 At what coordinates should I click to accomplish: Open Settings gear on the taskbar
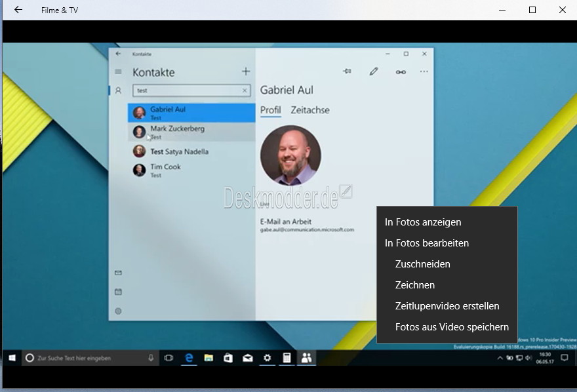click(267, 358)
